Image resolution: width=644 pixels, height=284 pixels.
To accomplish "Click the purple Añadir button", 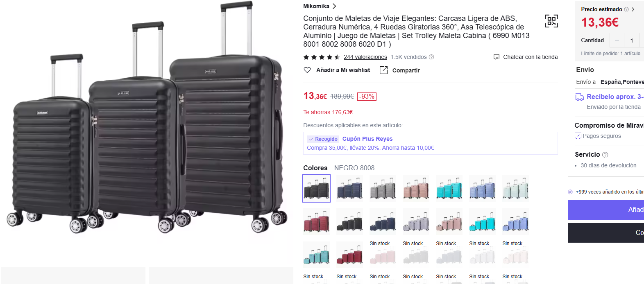I will [606, 210].
